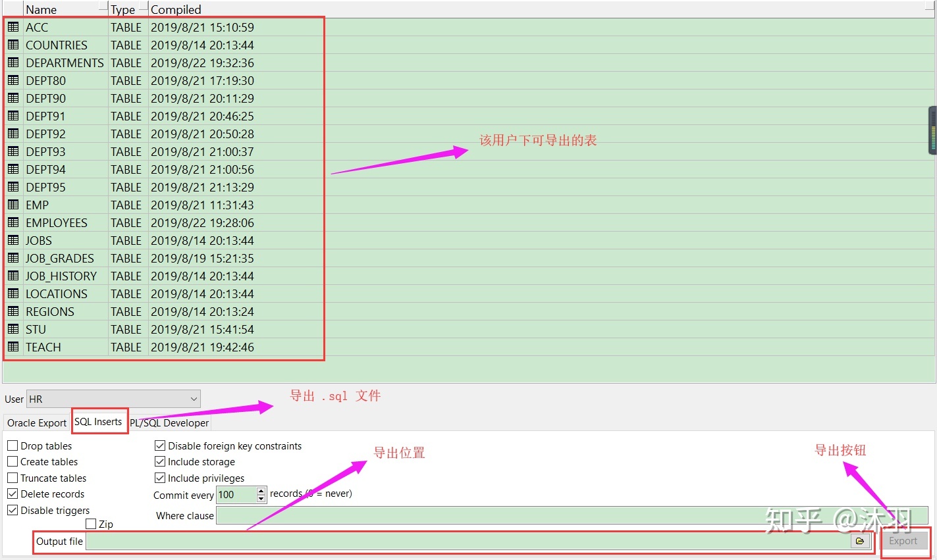Click the TABLE type cell for STU
Image resolution: width=937 pixels, height=560 pixels.
click(x=126, y=329)
